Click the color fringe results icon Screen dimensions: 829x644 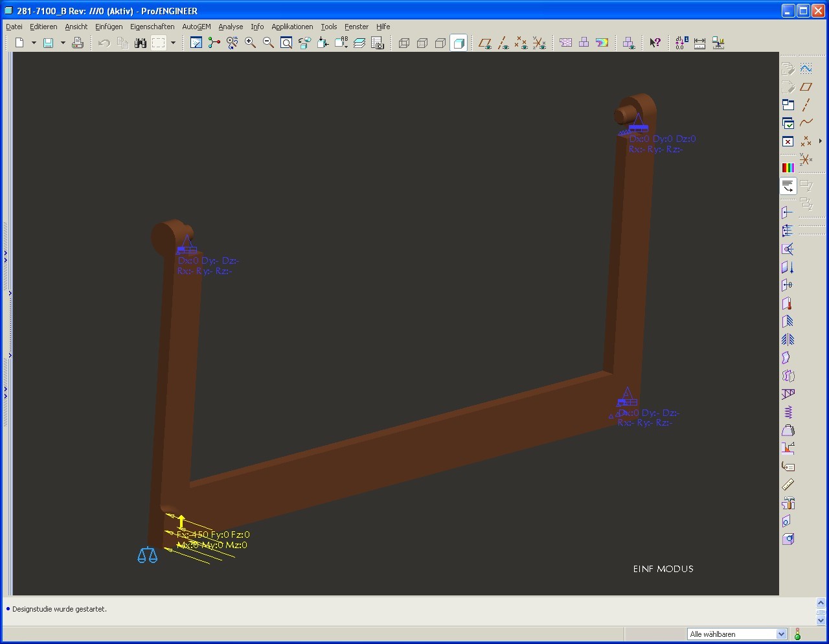click(x=602, y=43)
